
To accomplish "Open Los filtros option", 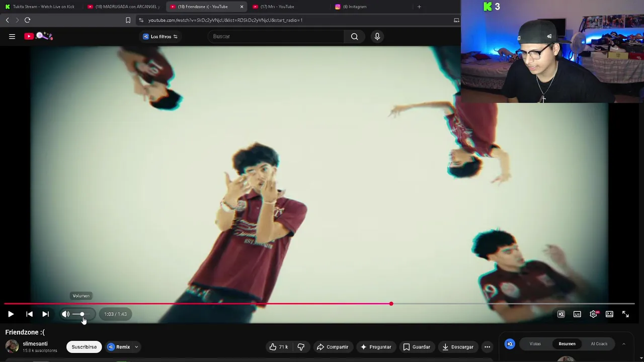I will pyautogui.click(x=160, y=36).
